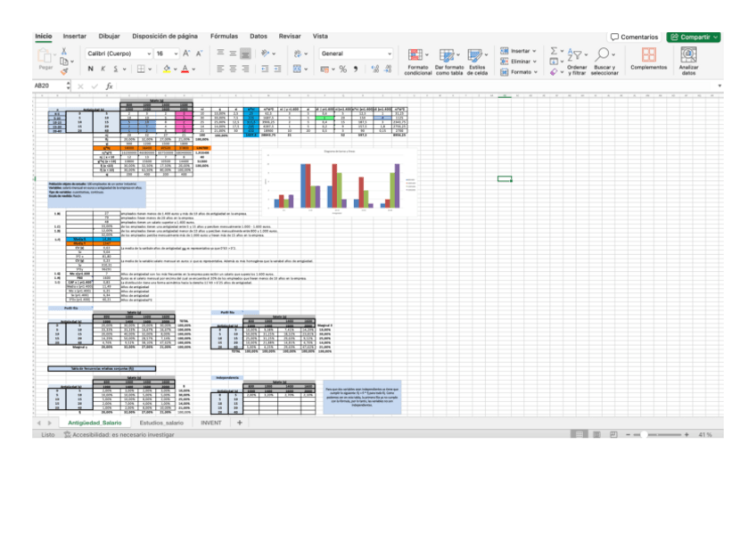Open the borders dropdown arrow
The image size is (756, 534).
150,70
